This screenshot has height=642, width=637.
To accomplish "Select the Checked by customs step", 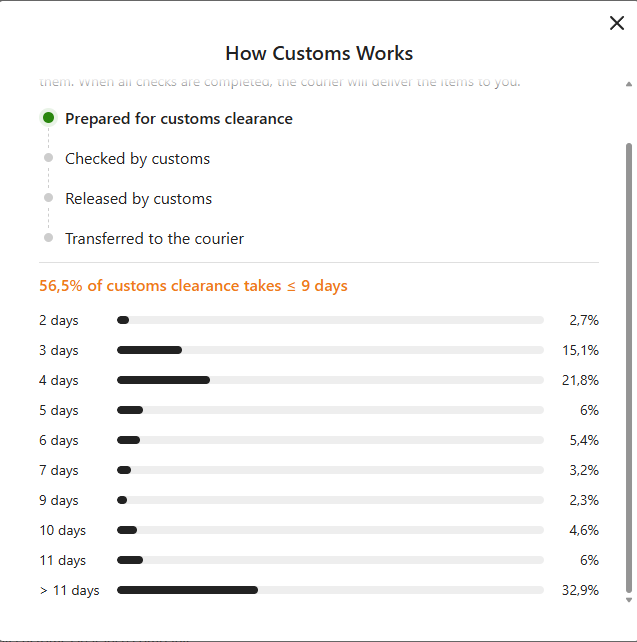I will [138, 159].
